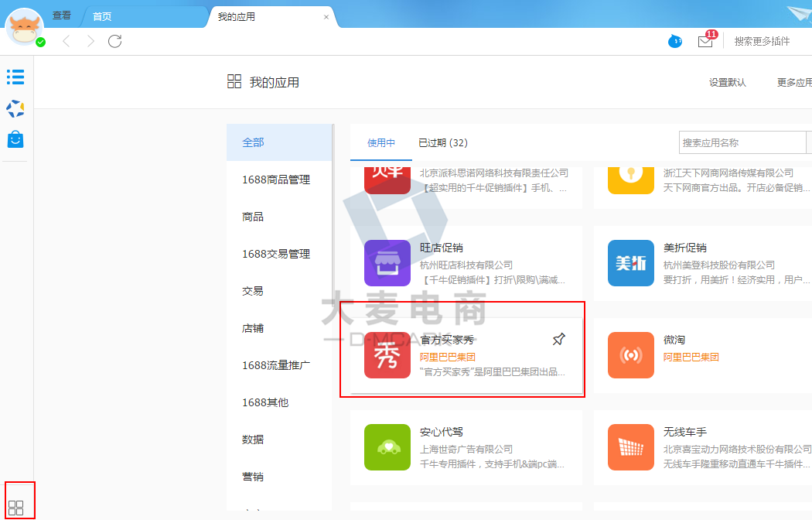The image size is (812, 520).
Task: Click the 无线车手 app title
Action: tap(684, 432)
